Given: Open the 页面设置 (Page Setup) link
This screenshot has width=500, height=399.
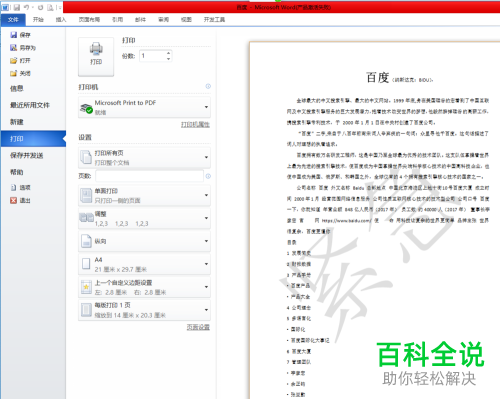Looking at the screenshot, I should tap(198, 327).
